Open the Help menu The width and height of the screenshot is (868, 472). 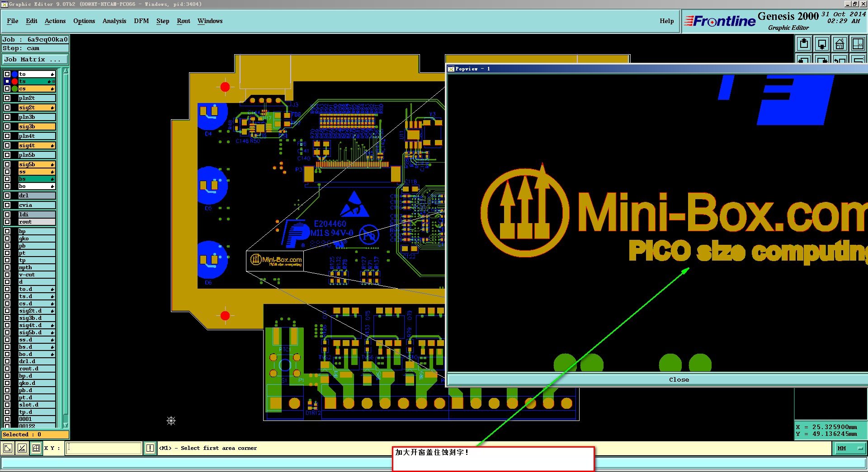(666, 21)
